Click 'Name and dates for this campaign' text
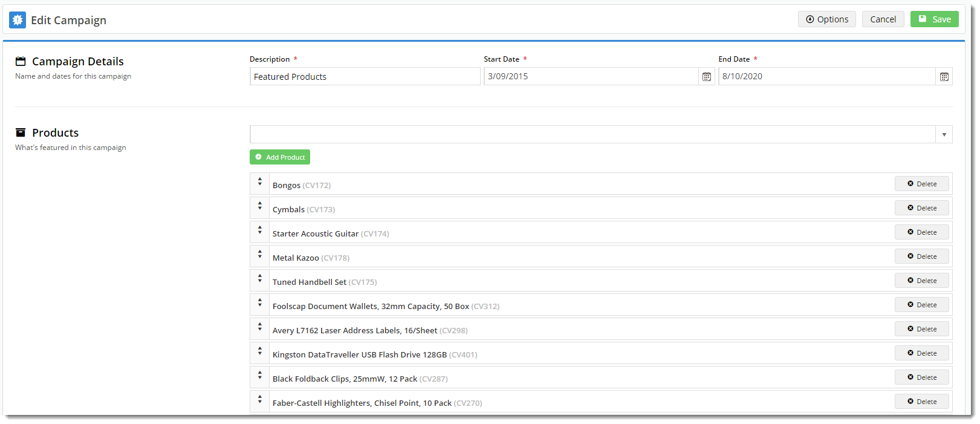Image resolution: width=980 pixels, height=424 pixels. [73, 76]
